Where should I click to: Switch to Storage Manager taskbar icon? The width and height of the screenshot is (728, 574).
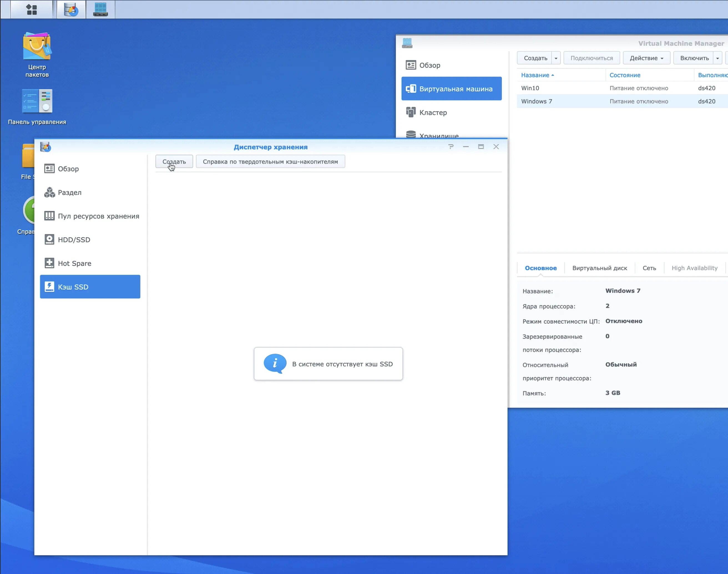point(71,9)
